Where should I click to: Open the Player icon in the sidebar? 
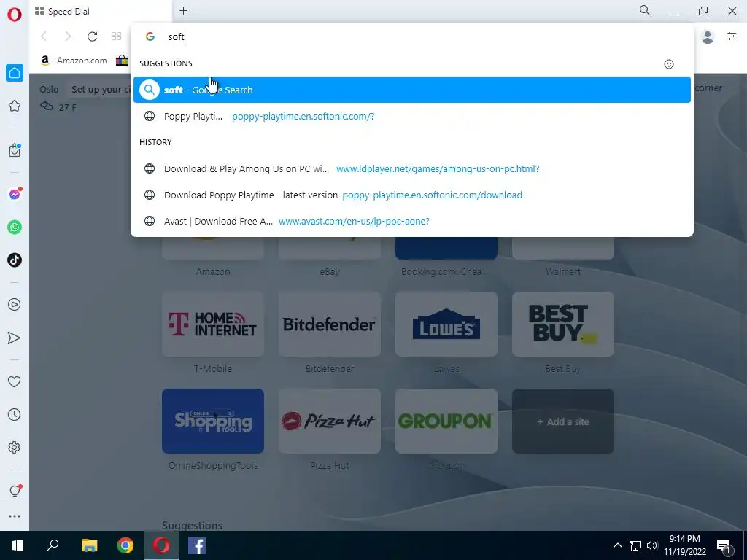pos(15,305)
